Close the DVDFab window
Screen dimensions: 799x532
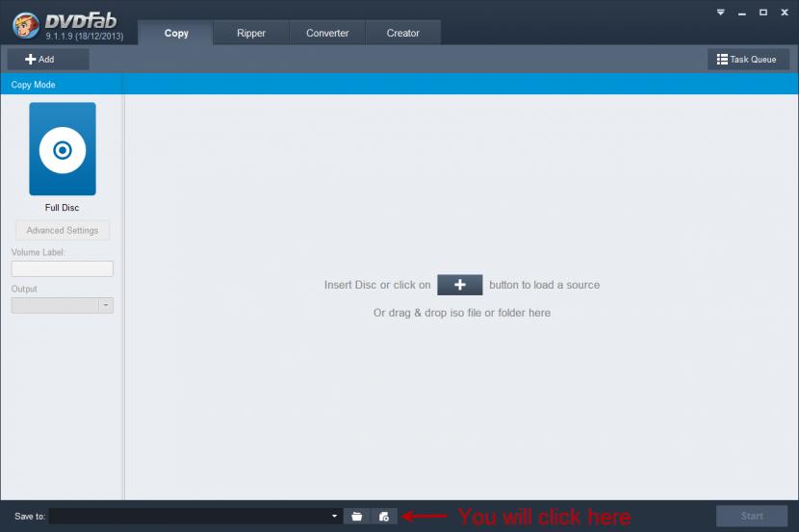pos(785,13)
